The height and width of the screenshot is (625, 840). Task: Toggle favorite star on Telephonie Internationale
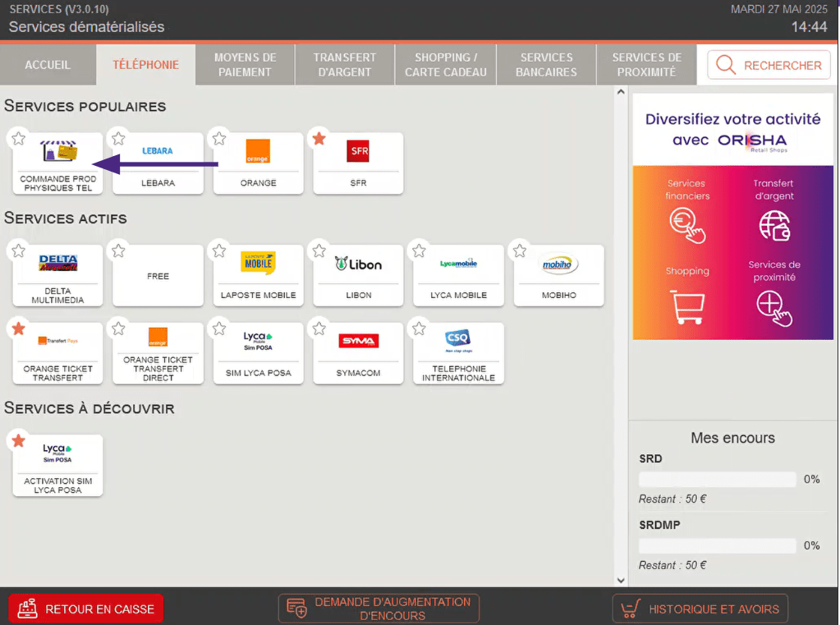tap(419, 329)
